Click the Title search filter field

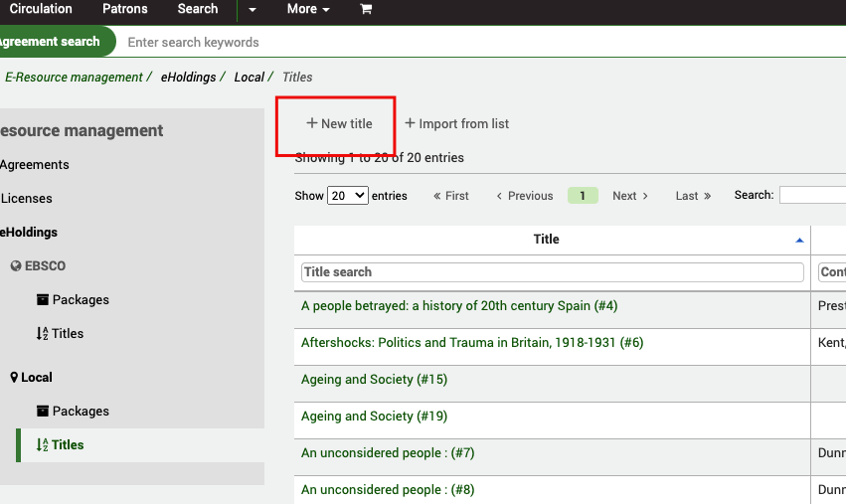coord(552,272)
